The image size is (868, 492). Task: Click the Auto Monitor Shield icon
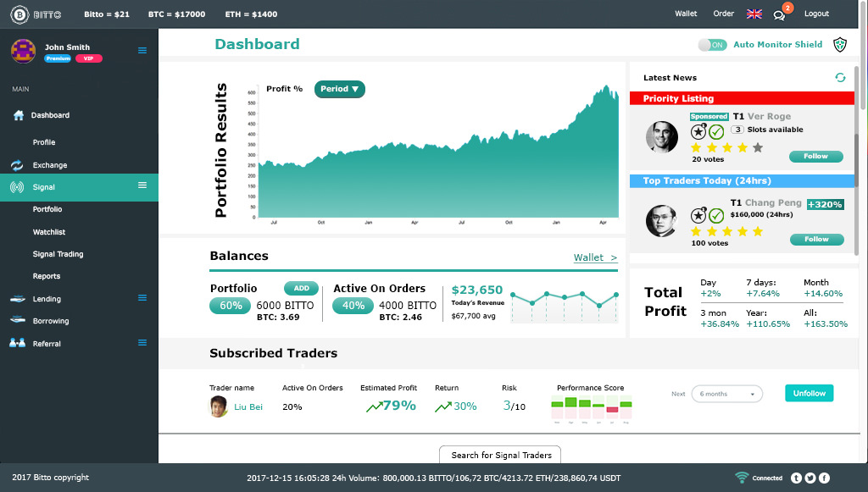[840, 44]
